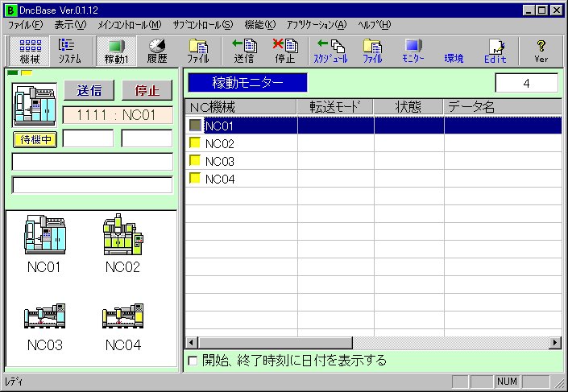Open the ヘルプ(H) menu
Screen dimensions: 568x392
tap(374, 25)
